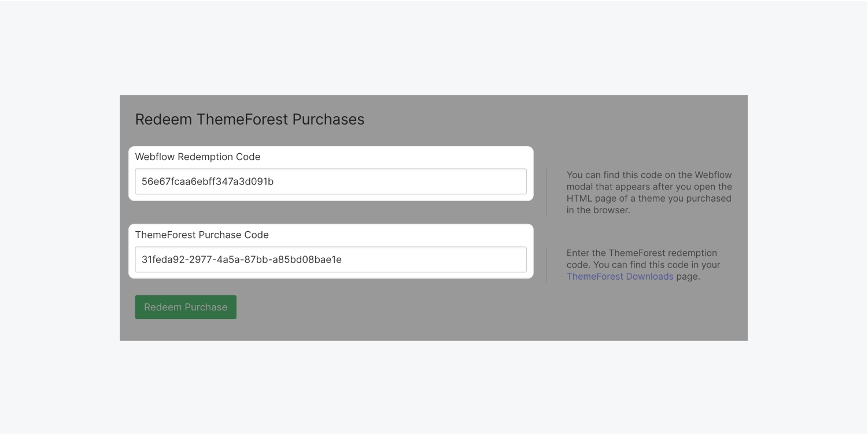Click the vertical divider beside ThemeForest help text
Screen dimensions: 868x434
(546, 265)
